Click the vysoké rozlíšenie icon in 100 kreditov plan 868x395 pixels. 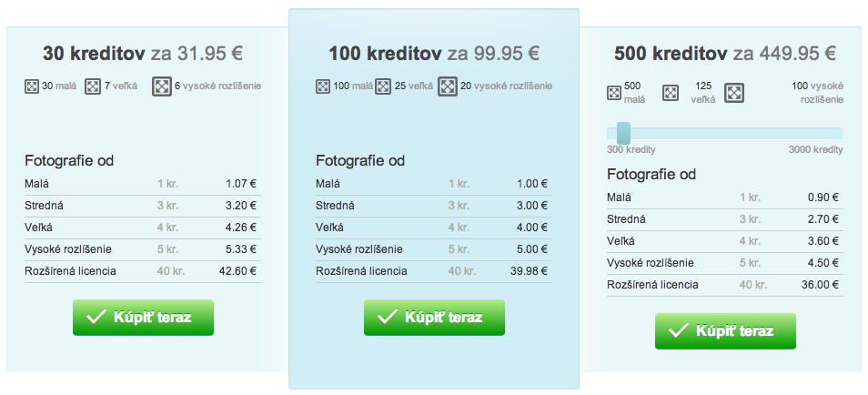448,86
